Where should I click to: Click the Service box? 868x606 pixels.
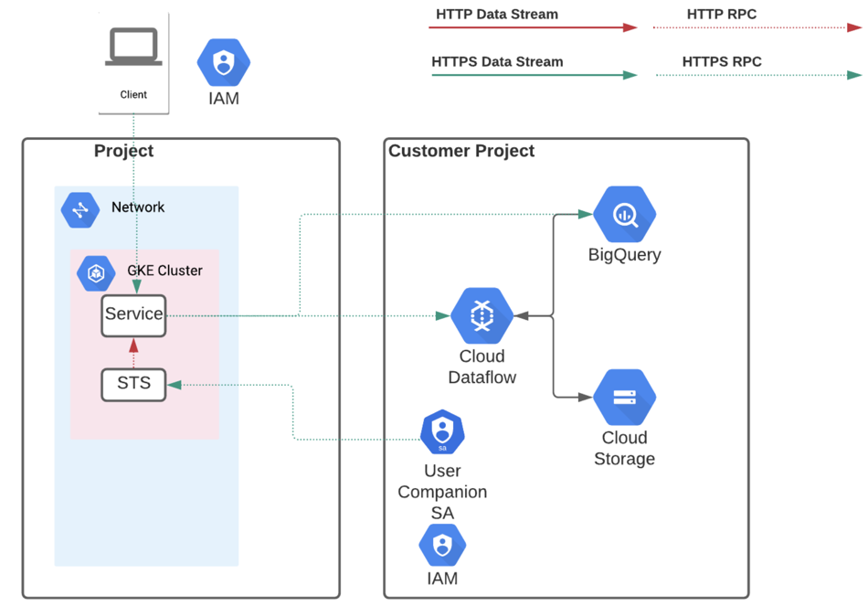tap(133, 314)
